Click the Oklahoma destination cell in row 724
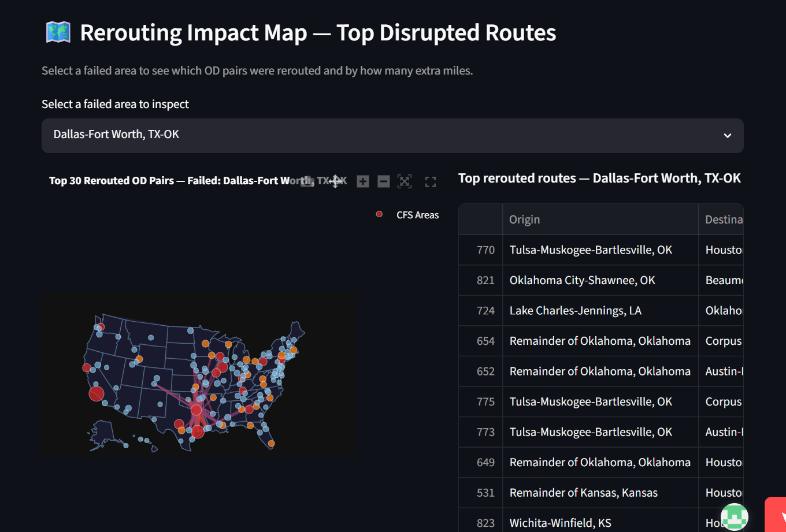This screenshot has height=532, width=786. click(721, 311)
